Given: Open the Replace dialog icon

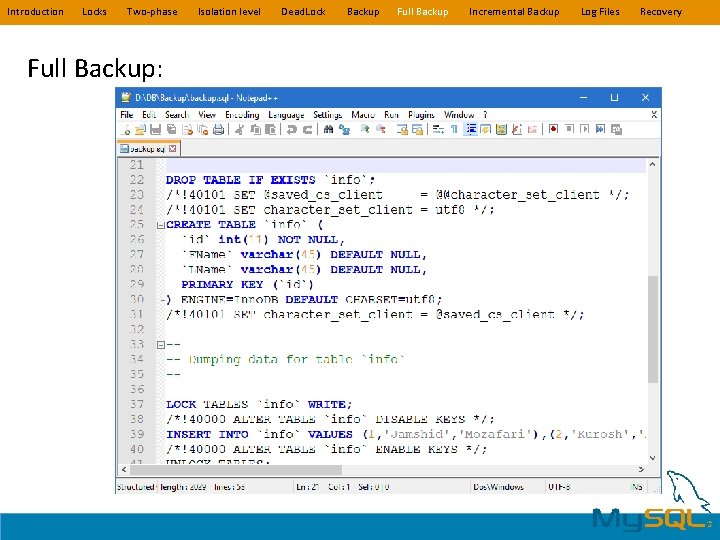Looking at the screenshot, I should tap(344, 129).
